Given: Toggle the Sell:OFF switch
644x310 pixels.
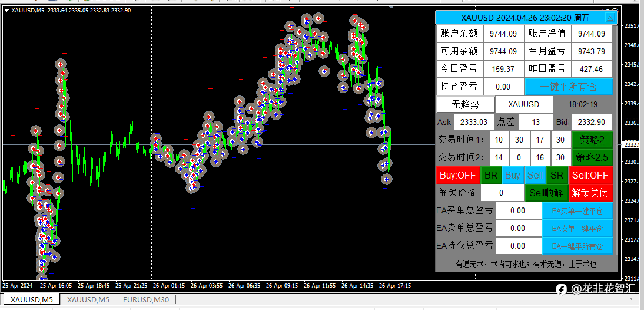Looking at the screenshot, I should (x=590, y=175).
